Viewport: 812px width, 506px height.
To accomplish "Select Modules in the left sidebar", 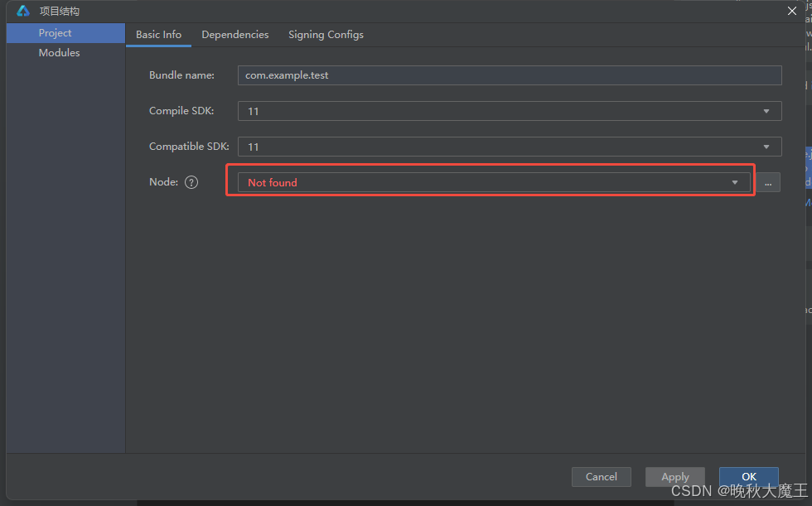I will coord(59,52).
